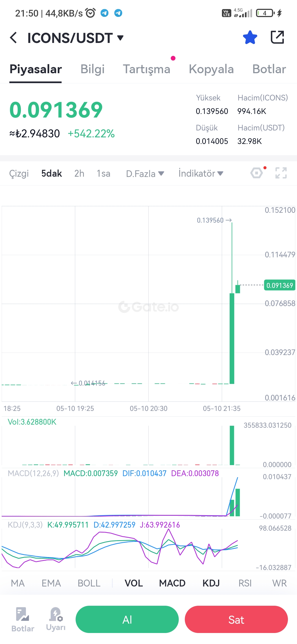Expand chart to fullscreen
297x644 pixels.
(281, 173)
